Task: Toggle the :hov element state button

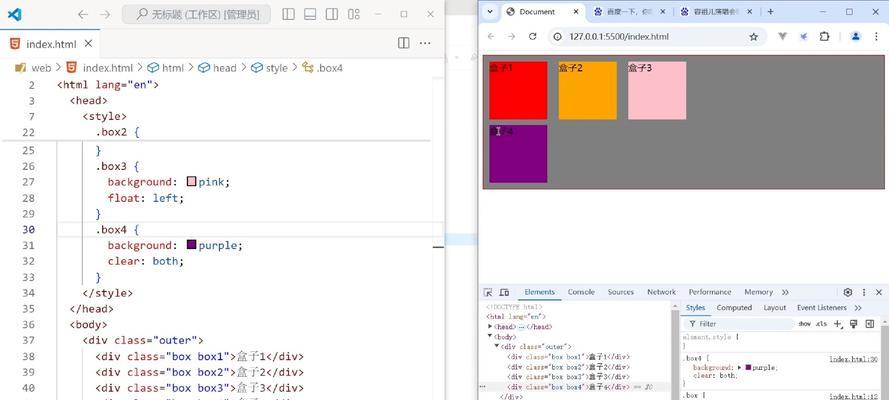Action: click(x=805, y=324)
